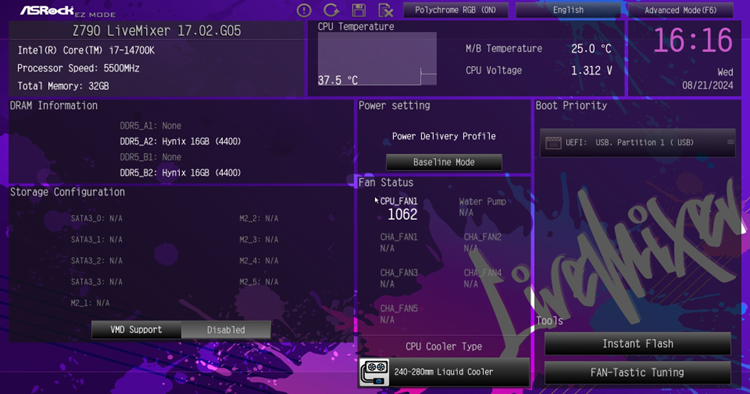Click the CHA_FAN2 N/A entry

coord(482,243)
